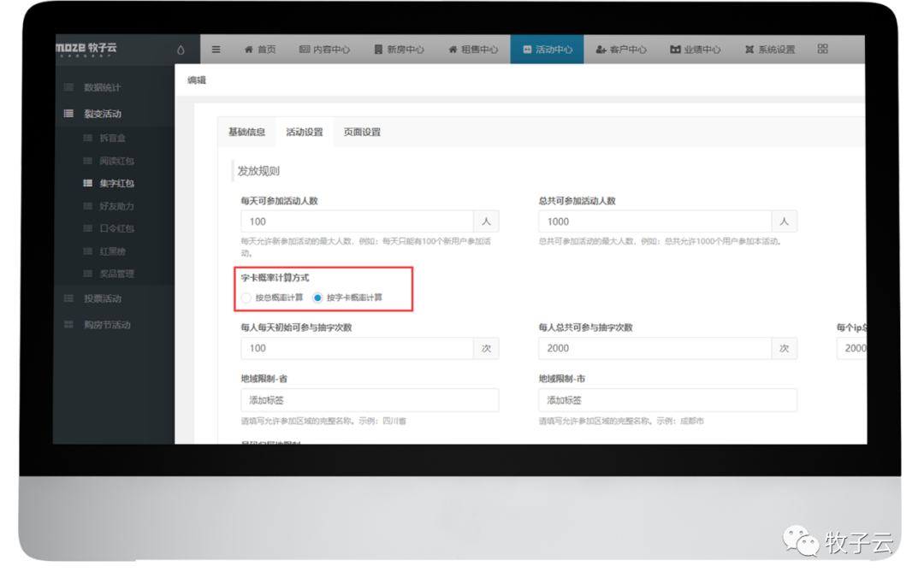This screenshot has width=924, height=584.
Task: Switch to the 基础信息 tab
Action: click(246, 133)
